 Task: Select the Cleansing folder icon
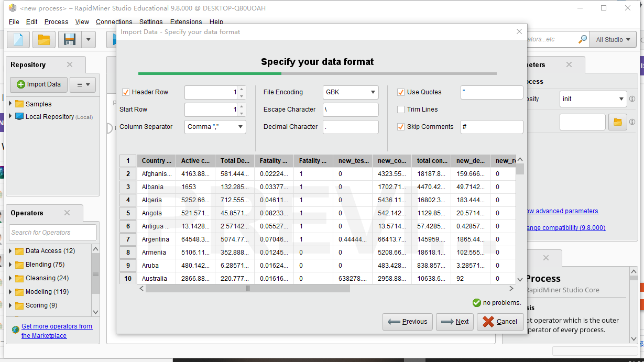(x=19, y=278)
